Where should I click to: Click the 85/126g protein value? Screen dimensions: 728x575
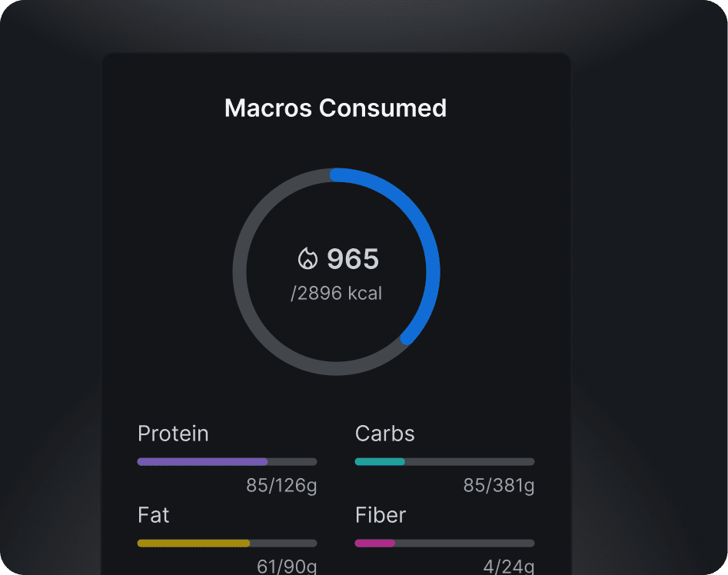281,486
